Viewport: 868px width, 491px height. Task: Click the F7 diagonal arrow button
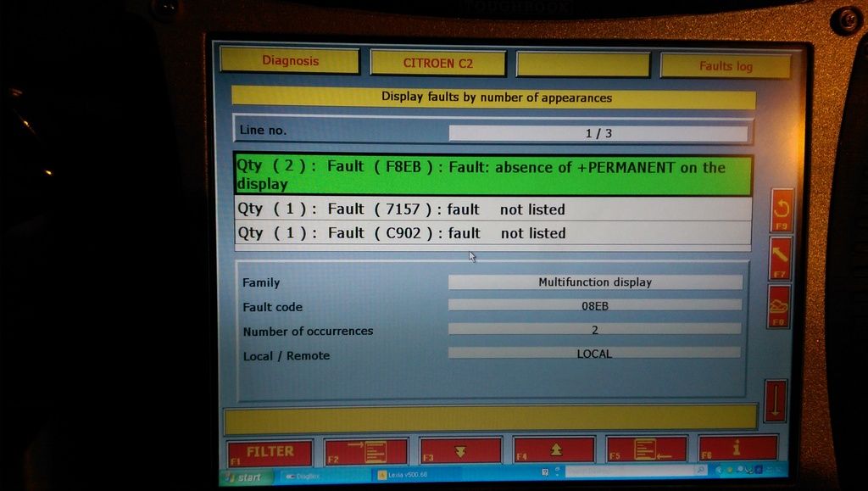pos(780,259)
